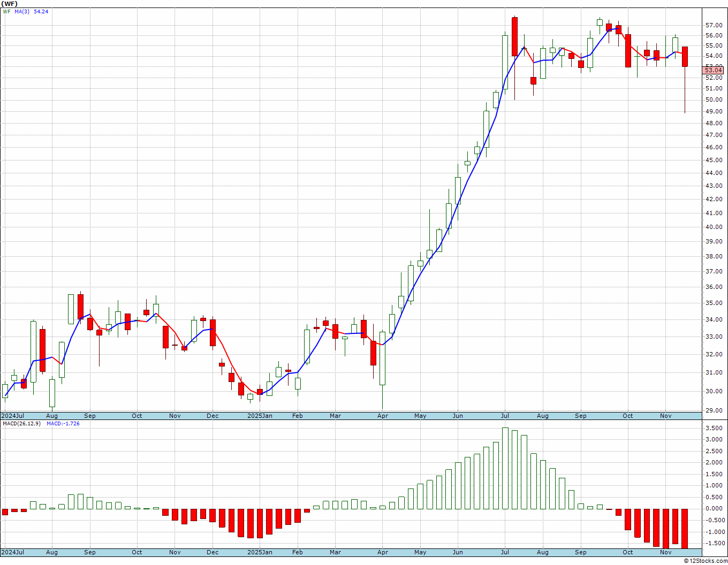The height and width of the screenshot is (565, 728).
Task: Click the tallest green MACD histogram bar
Action: (x=505, y=468)
